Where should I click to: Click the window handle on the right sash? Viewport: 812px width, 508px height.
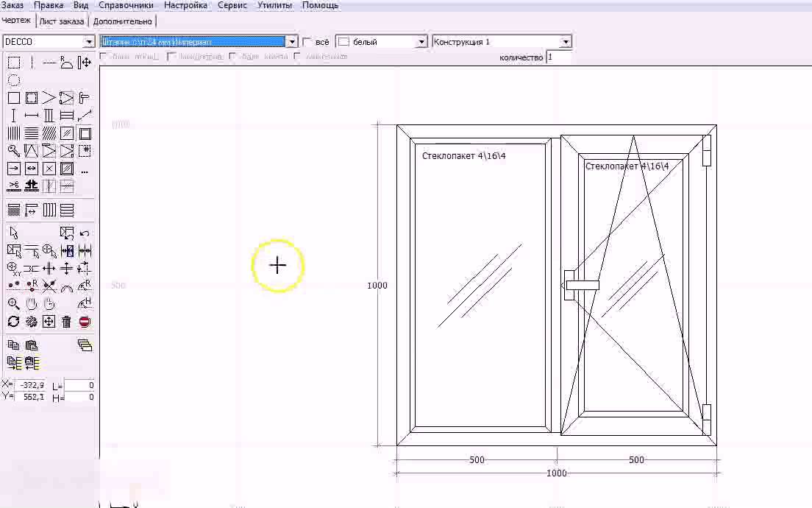(580, 285)
